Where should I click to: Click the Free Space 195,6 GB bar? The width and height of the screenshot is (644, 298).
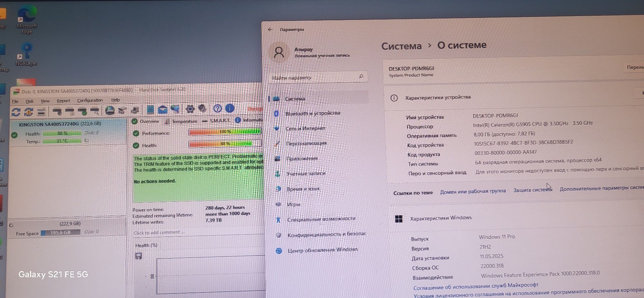pyautogui.click(x=61, y=233)
